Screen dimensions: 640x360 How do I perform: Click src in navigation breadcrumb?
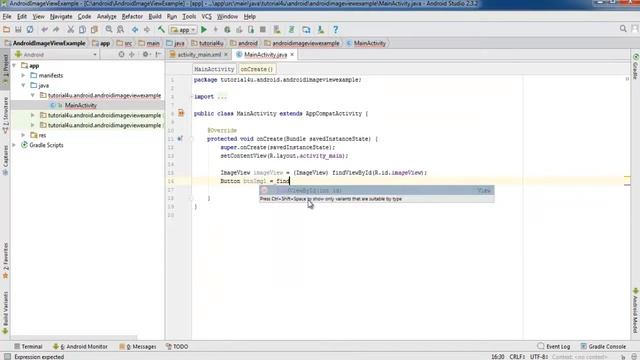[124, 43]
